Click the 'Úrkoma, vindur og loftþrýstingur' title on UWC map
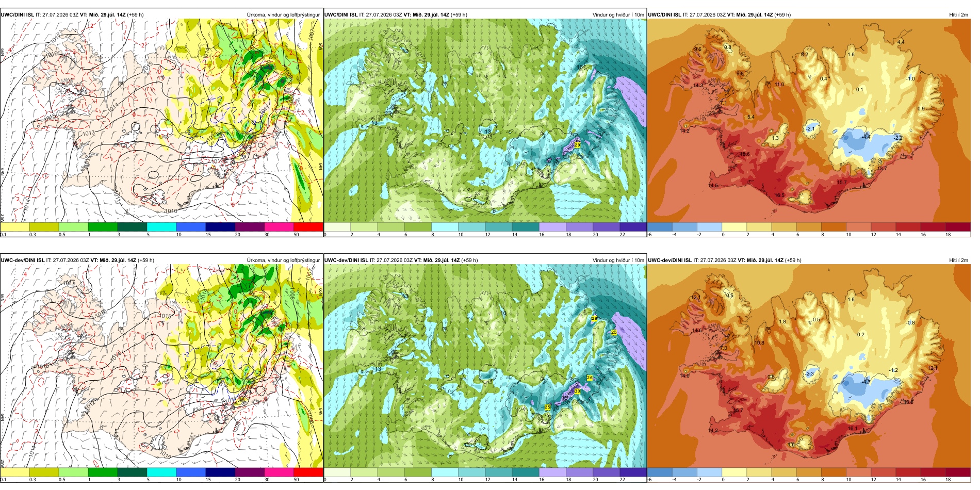The height and width of the screenshot is (490, 980). coord(283,15)
